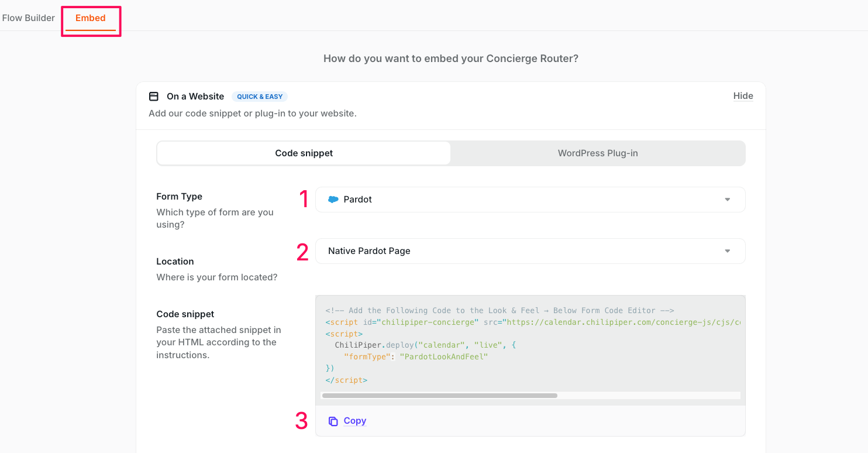Switch to the WordPress Plug-in tab
The width and height of the screenshot is (868, 453).
tap(598, 153)
